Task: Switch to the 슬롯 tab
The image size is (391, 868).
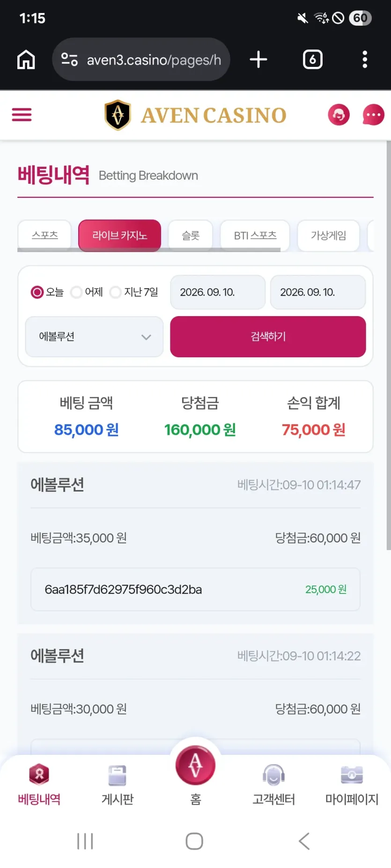Action: (x=191, y=235)
